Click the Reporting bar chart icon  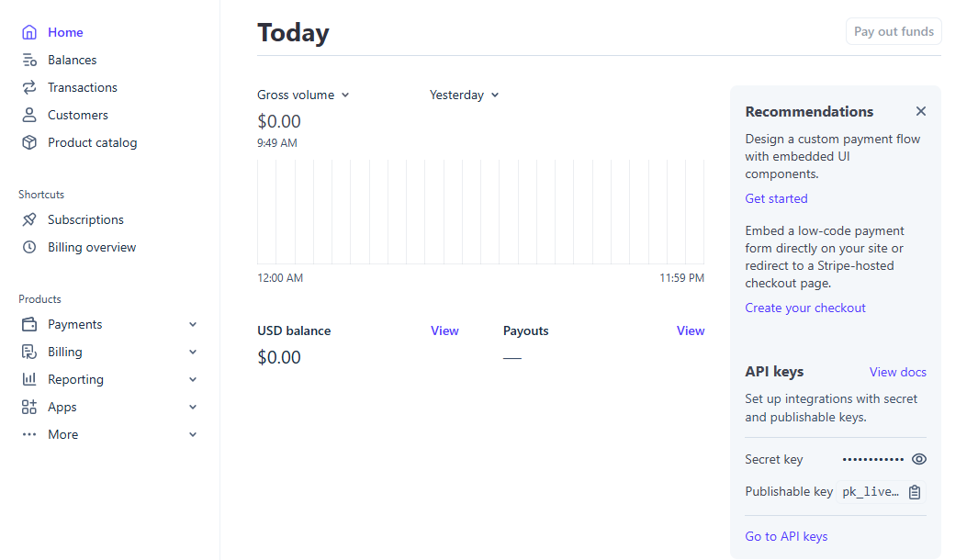click(x=29, y=379)
